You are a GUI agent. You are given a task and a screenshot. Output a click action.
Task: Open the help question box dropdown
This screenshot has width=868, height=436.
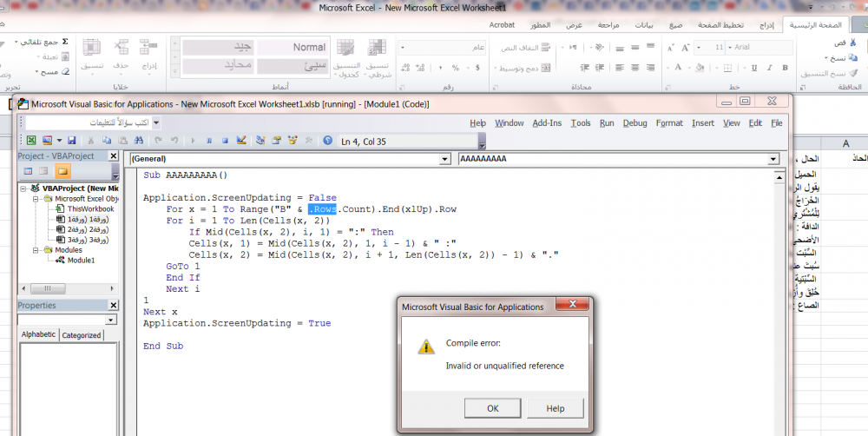[x=156, y=122]
